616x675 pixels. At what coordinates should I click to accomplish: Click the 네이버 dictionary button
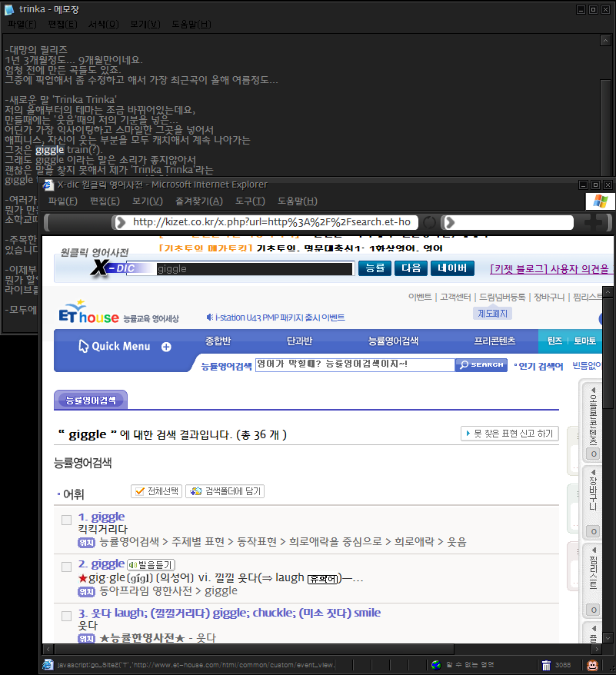click(452, 268)
